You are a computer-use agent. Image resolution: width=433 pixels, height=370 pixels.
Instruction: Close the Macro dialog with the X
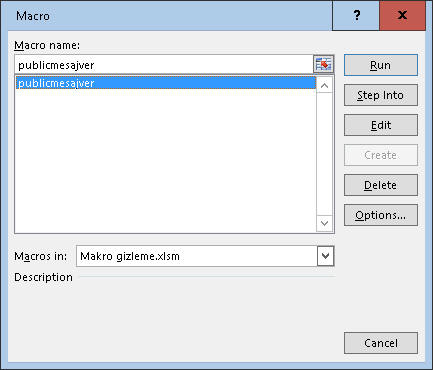(402, 15)
